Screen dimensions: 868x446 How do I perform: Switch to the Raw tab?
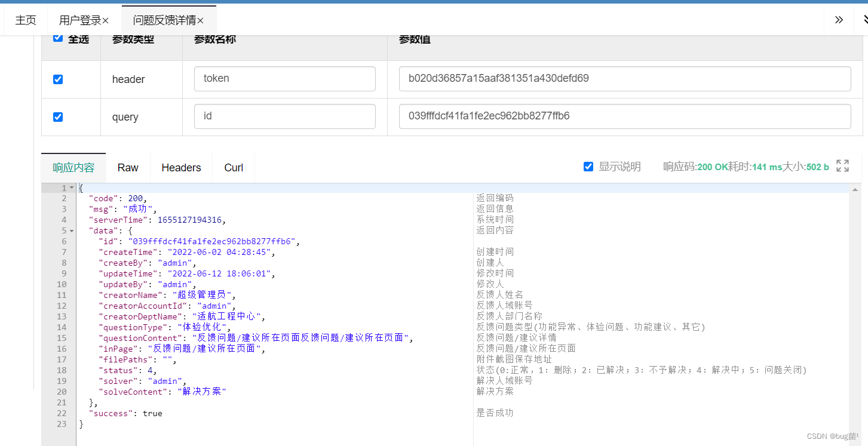[x=128, y=168]
